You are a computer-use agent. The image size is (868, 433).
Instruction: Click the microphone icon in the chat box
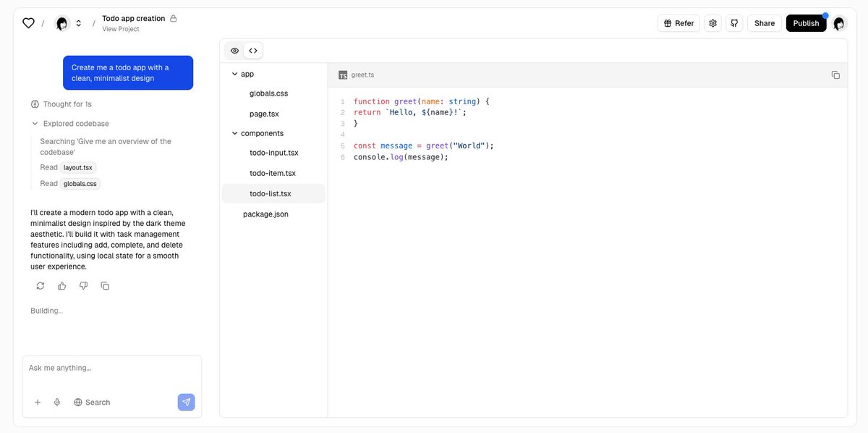coord(56,402)
